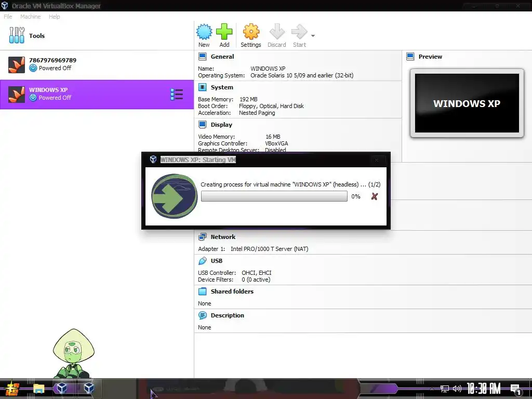This screenshot has width=532, height=399.
Task: Open the network icon in system tray
Action: (x=445, y=389)
